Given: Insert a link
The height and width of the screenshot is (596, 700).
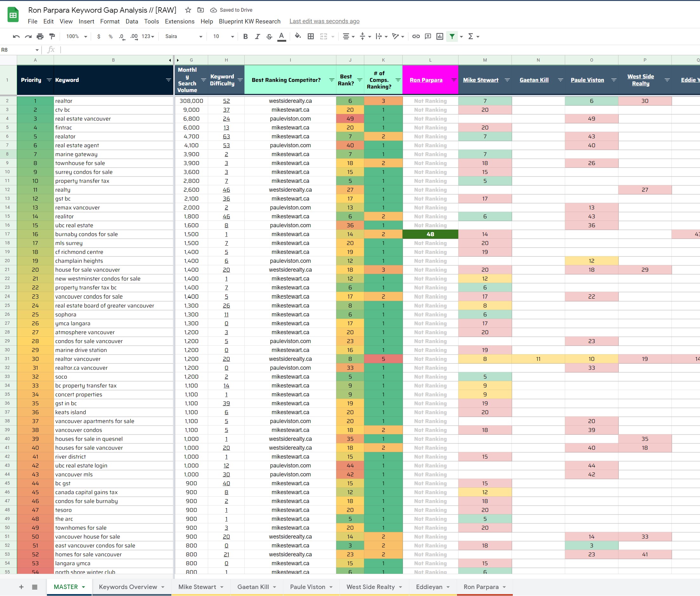Looking at the screenshot, I should (416, 36).
